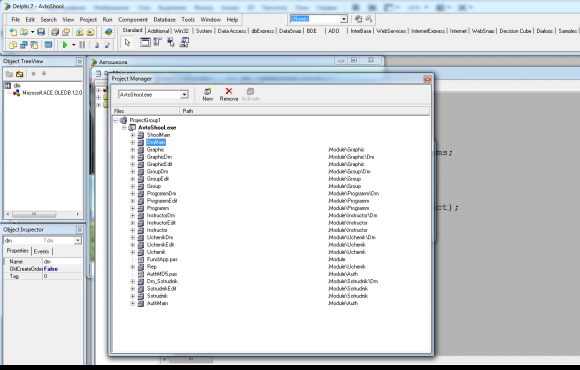Click the Frames component palette icon
This screenshot has width=580, height=370.
click(145, 43)
